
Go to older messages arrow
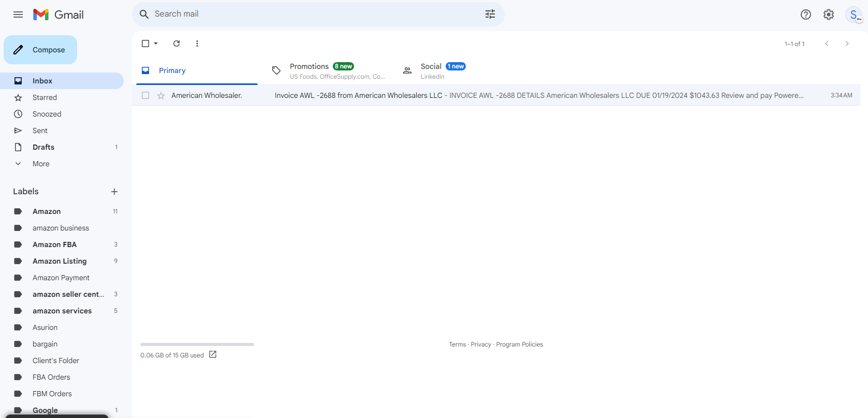tap(847, 44)
